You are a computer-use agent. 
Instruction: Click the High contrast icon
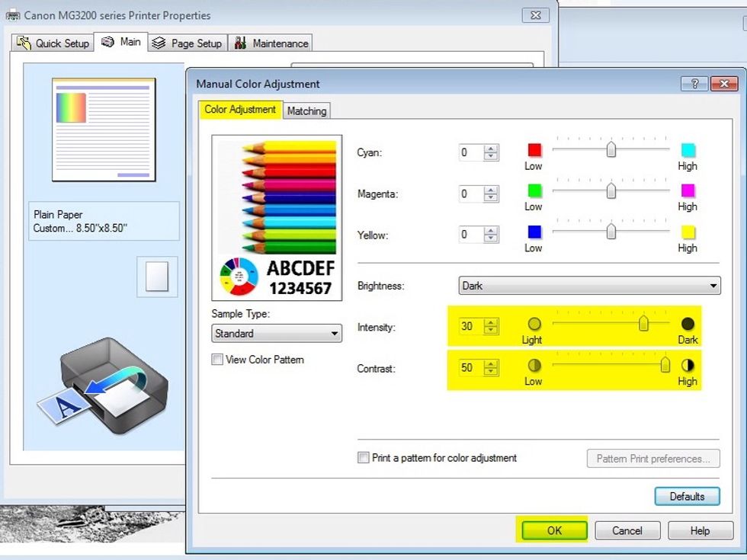(688, 366)
